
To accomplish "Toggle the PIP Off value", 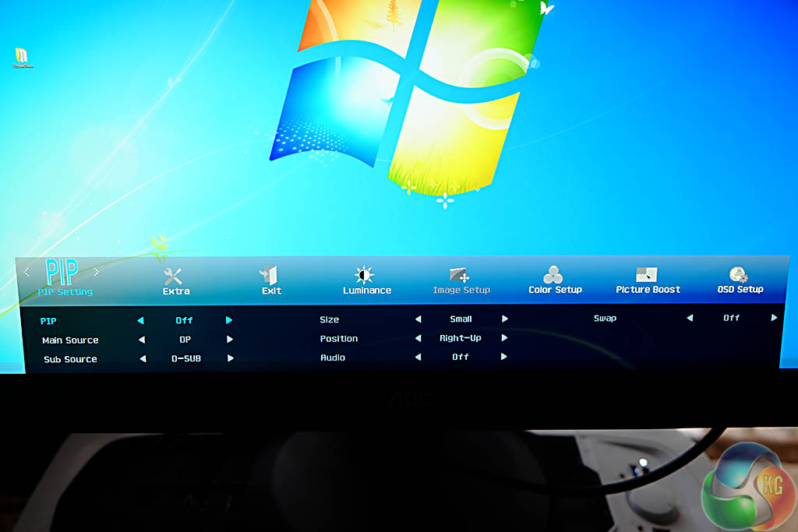I will click(x=184, y=320).
